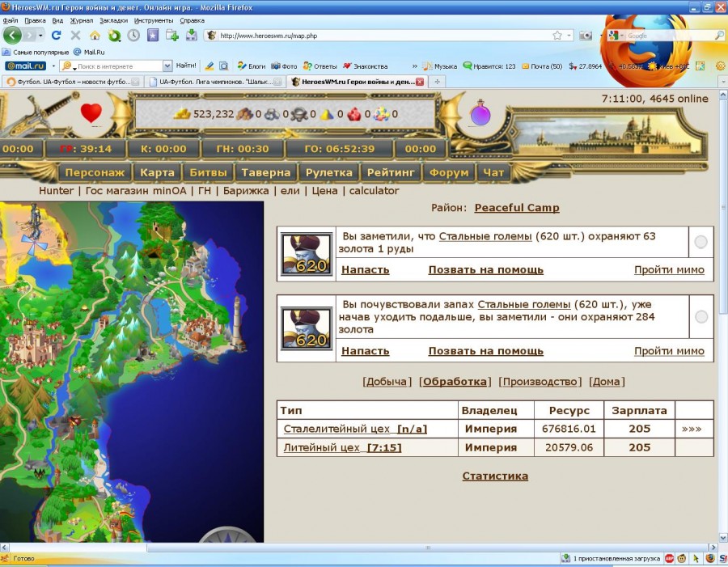
Task: Click Позвать на помощь in second encounter
Action: coord(485,351)
